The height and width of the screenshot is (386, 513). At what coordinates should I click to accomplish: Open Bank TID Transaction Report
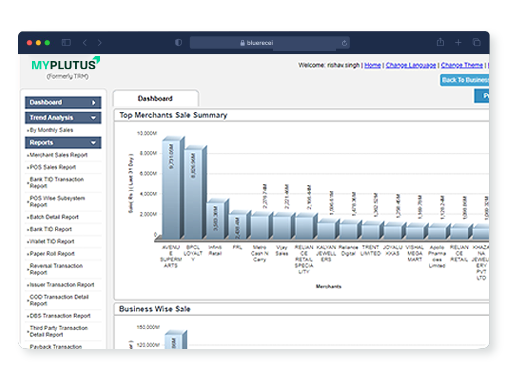(x=57, y=183)
